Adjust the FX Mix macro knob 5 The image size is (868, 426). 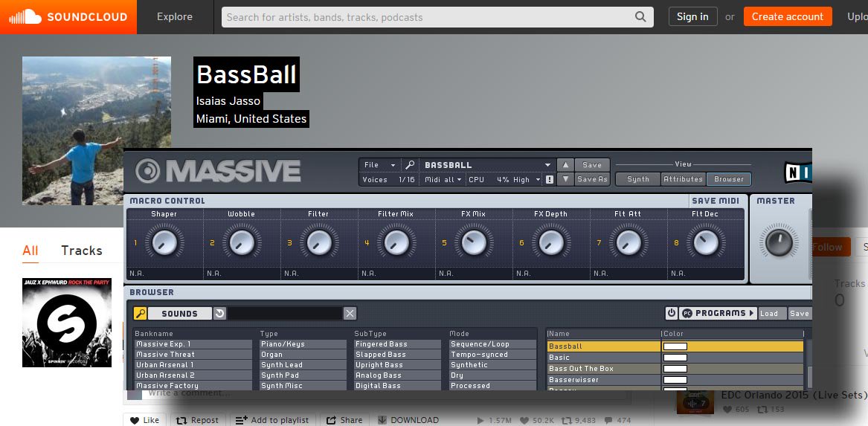pos(474,242)
